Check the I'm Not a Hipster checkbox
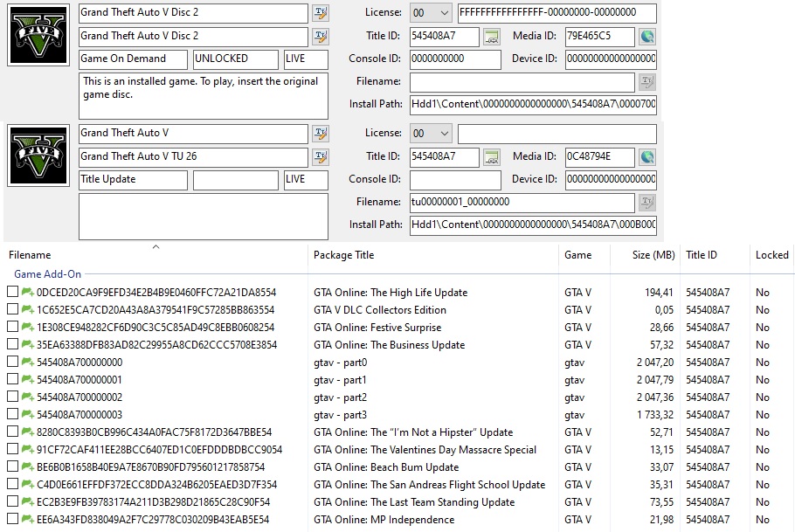Image resolution: width=795 pixels, height=532 pixels. (13, 432)
